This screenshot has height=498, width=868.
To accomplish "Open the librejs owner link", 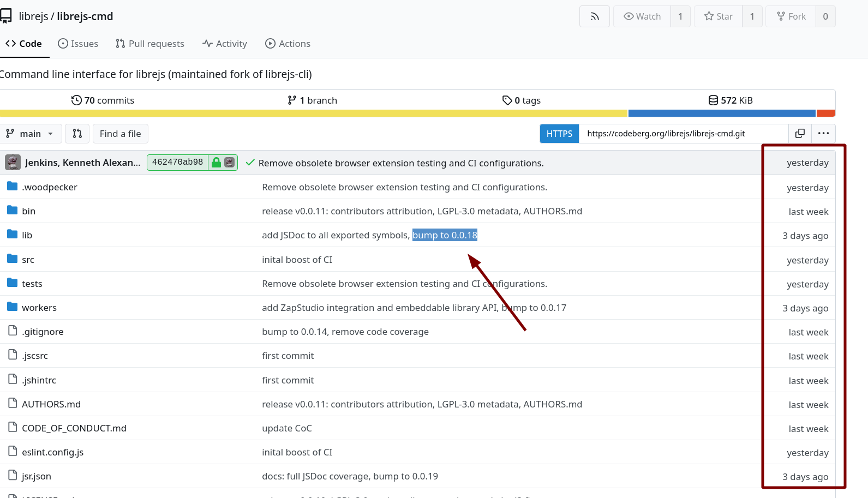I will click(33, 16).
